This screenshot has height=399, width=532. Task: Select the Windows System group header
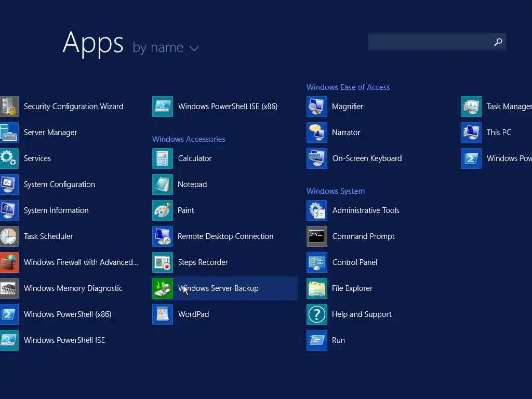tap(336, 191)
